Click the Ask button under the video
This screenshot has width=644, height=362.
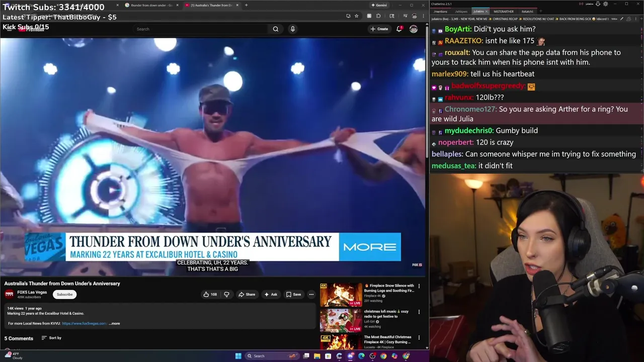pyautogui.click(x=270, y=295)
